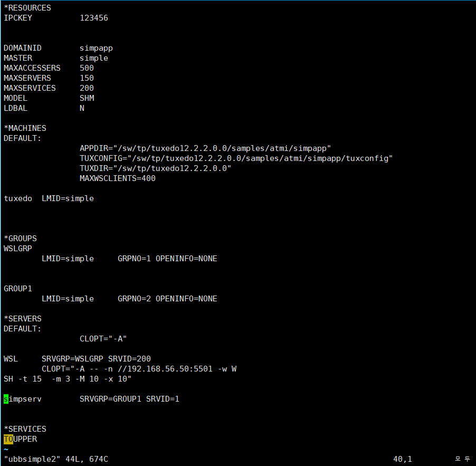Click the MASTER value simple

tap(94, 58)
